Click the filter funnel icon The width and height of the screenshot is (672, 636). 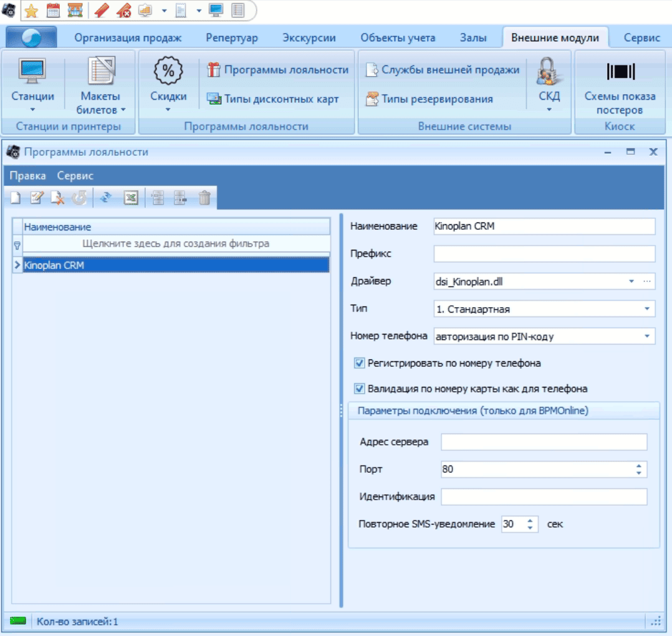(x=17, y=245)
